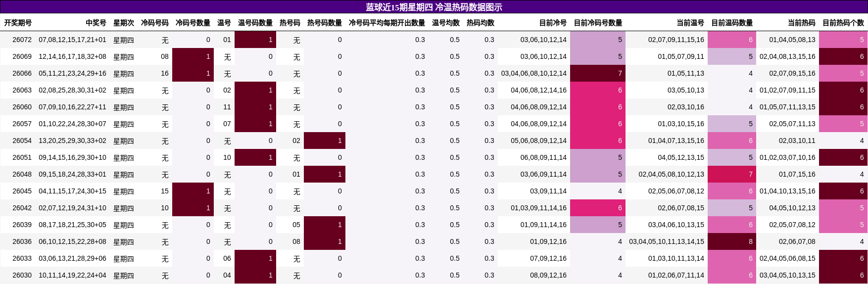Click current hot numbers 01,04,05,08,13
868x284 pixels.
(x=792, y=40)
